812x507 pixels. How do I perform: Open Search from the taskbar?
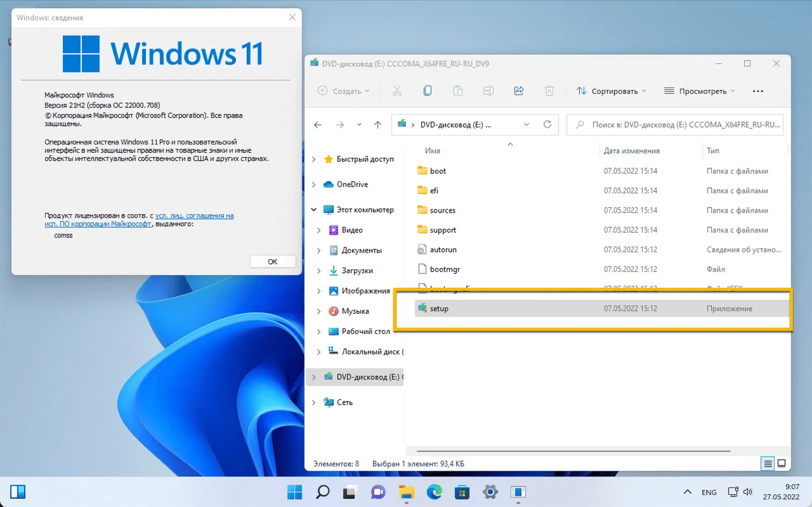coord(323,492)
